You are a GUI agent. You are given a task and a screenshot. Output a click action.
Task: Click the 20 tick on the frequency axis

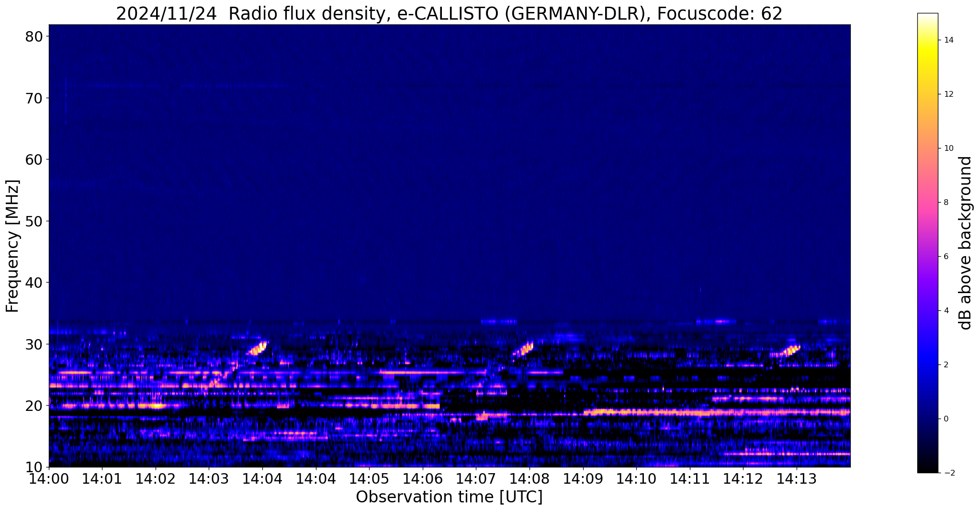pos(34,405)
